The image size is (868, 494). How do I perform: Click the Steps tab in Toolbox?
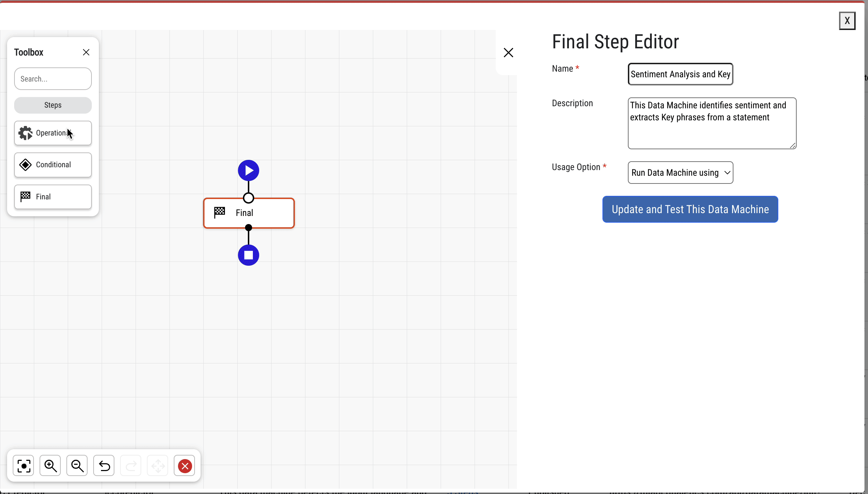click(x=53, y=105)
